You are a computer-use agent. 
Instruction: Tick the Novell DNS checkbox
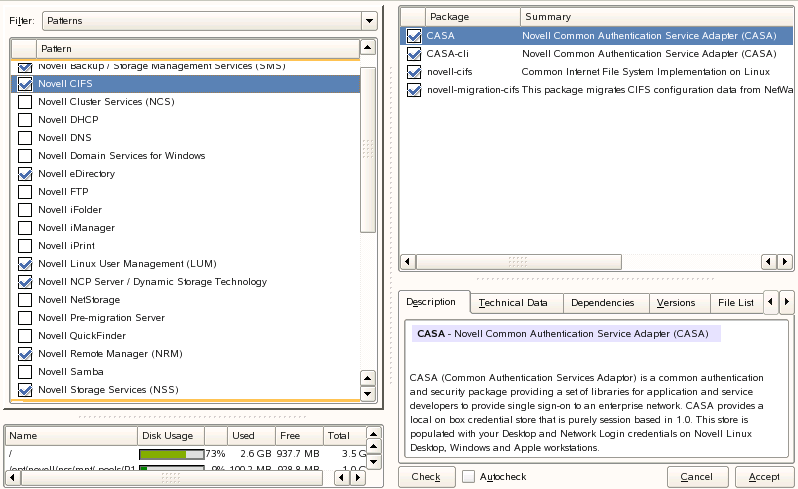click(x=25, y=138)
